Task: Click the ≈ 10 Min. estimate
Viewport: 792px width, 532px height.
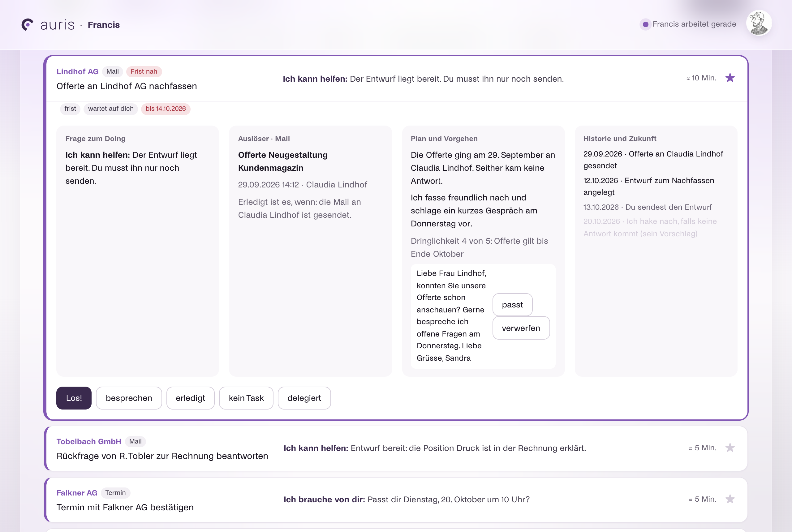Action: [x=701, y=78]
